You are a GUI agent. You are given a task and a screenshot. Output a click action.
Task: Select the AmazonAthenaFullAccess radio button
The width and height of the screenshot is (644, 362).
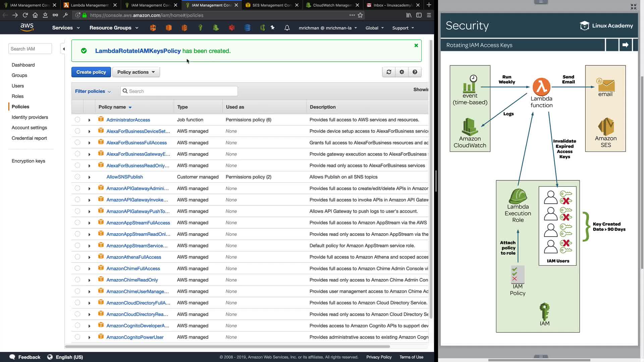(77, 257)
